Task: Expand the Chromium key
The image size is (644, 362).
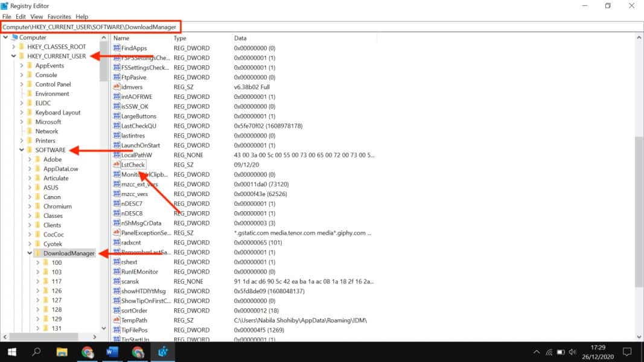Action: tap(30, 206)
